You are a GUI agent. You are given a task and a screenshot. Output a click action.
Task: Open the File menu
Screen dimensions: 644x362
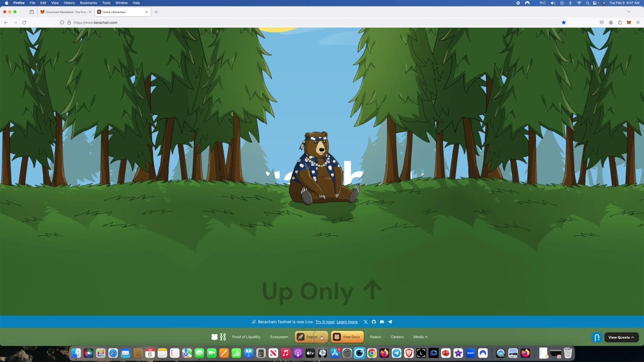pos(32,3)
